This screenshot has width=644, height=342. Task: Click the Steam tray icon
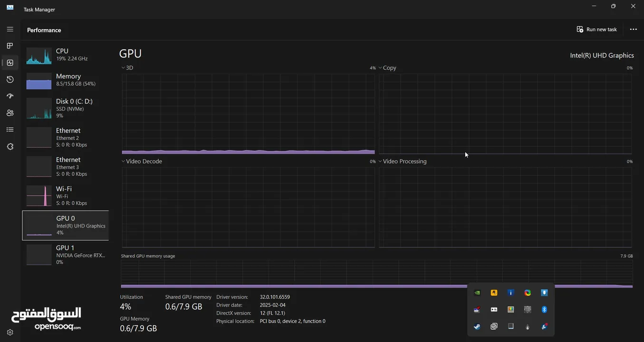tap(477, 327)
